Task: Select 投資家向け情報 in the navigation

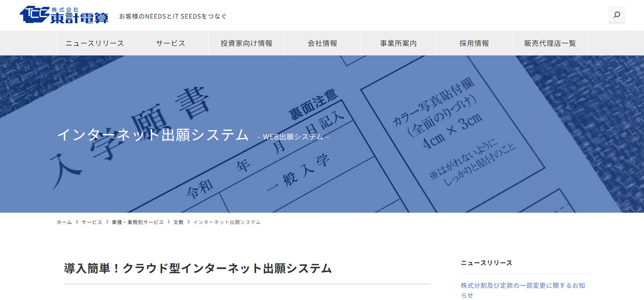Action: pyautogui.click(x=247, y=43)
